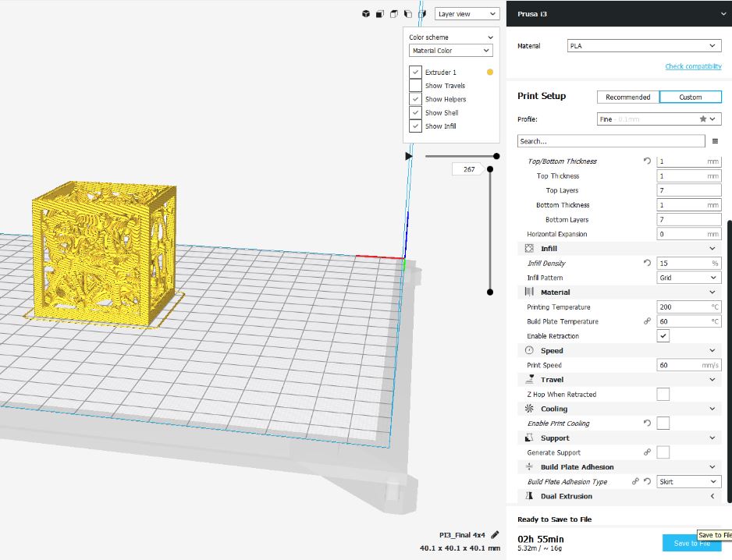Open the Fine profile dropdown
Image resolution: width=732 pixels, height=560 pixels.
click(x=659, y=119)
